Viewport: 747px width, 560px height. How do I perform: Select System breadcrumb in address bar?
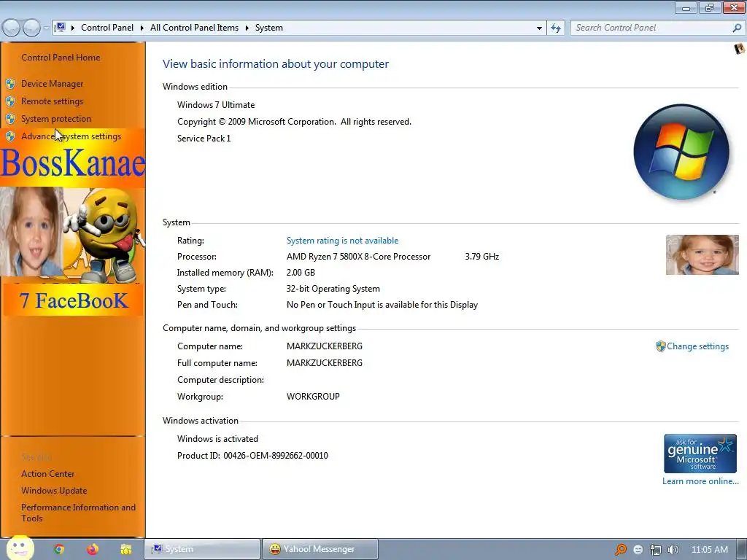[x=269, y=28]
